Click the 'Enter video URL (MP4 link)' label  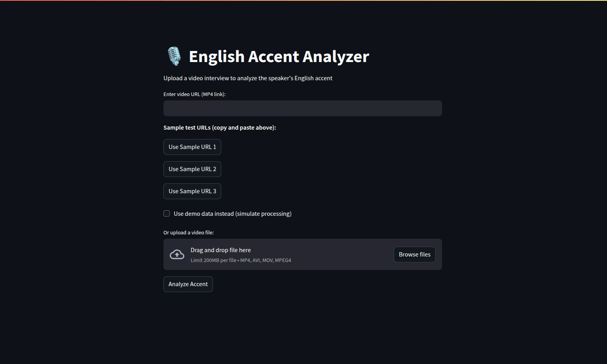point(194,94)
